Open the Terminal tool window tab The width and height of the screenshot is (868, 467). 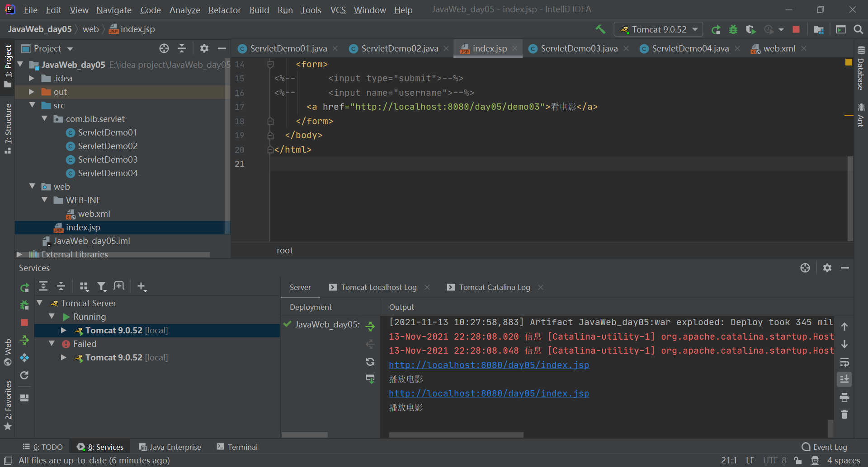237,447
